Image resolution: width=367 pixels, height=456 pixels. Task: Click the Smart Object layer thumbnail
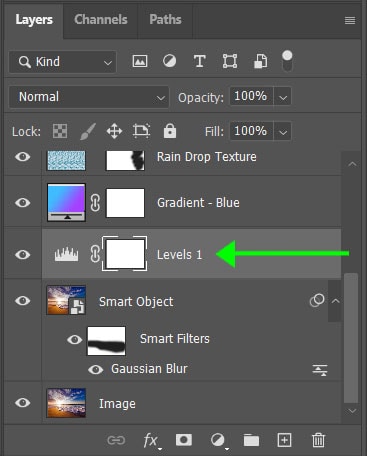(66, 300)
